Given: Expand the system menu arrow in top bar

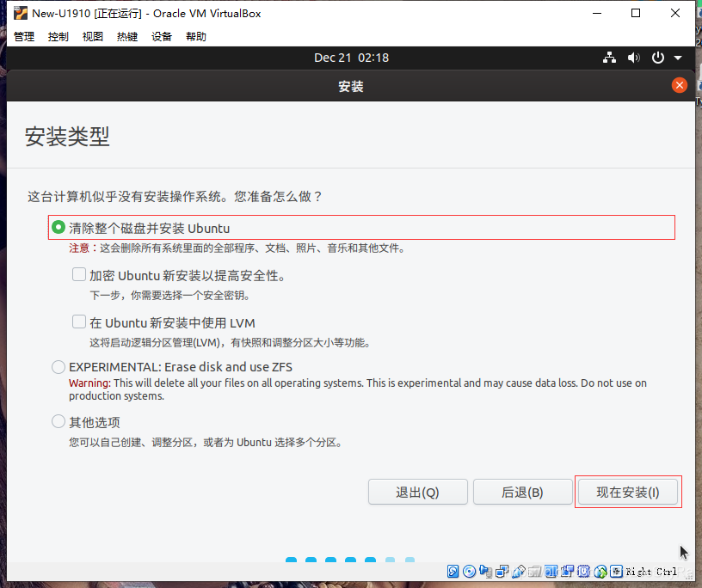Looking at the screenshot, I should 678,58.
